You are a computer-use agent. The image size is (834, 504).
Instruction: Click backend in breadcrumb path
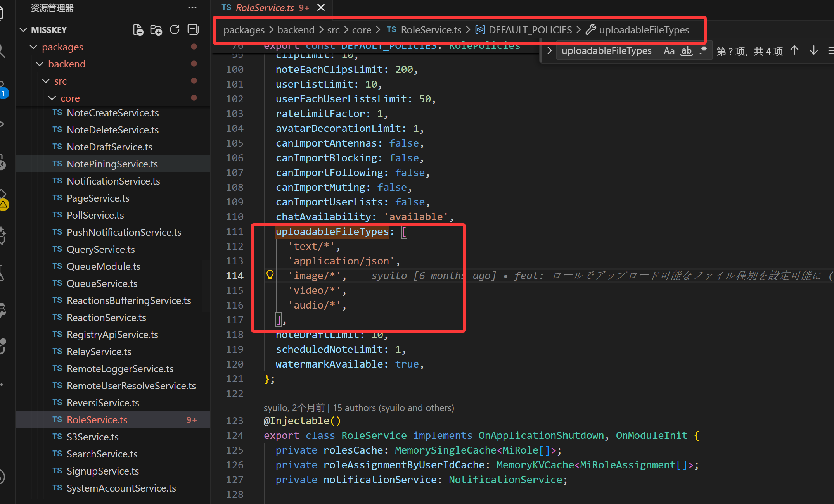click(x=296, y=30)
